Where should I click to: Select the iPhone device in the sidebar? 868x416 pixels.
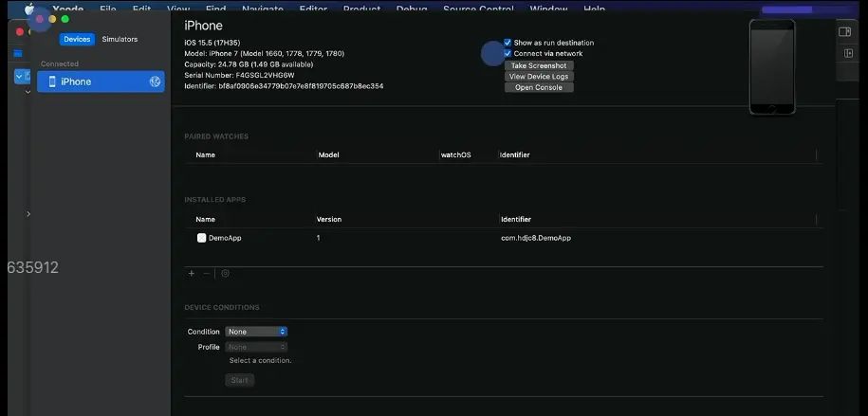[101, 81]
